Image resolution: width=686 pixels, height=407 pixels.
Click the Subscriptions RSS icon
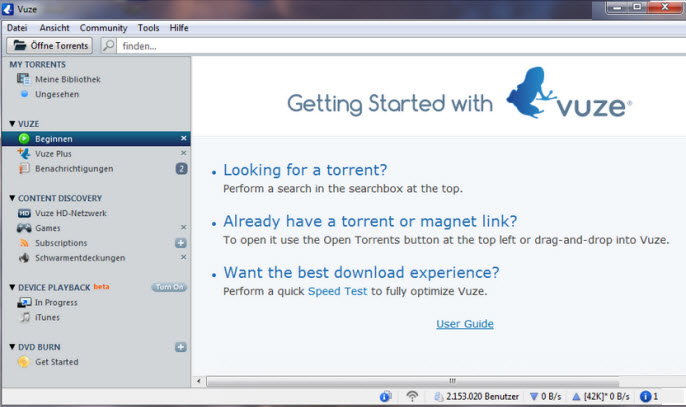tap(24, 243)
